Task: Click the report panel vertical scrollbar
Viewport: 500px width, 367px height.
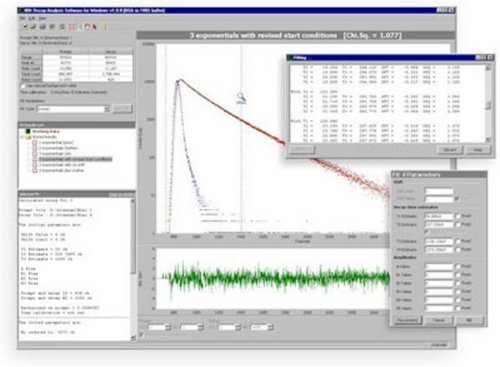Action: tap(133, 269)
